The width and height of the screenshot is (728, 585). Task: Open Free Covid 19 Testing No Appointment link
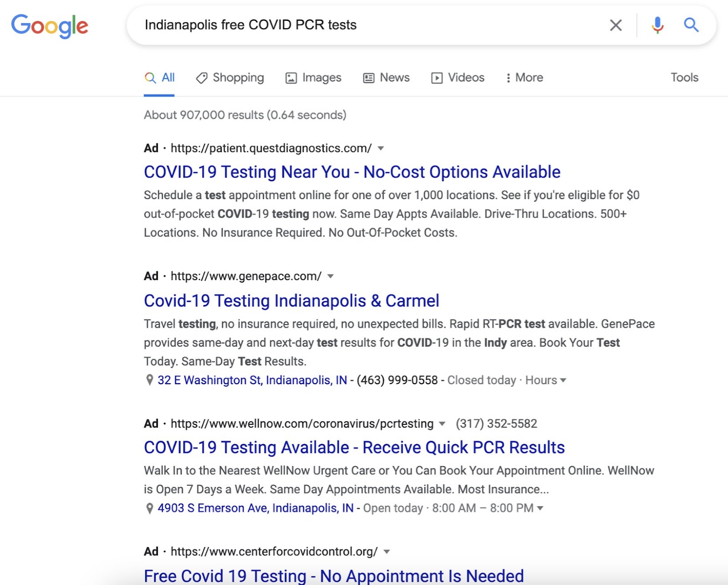[x=334, y=576]
